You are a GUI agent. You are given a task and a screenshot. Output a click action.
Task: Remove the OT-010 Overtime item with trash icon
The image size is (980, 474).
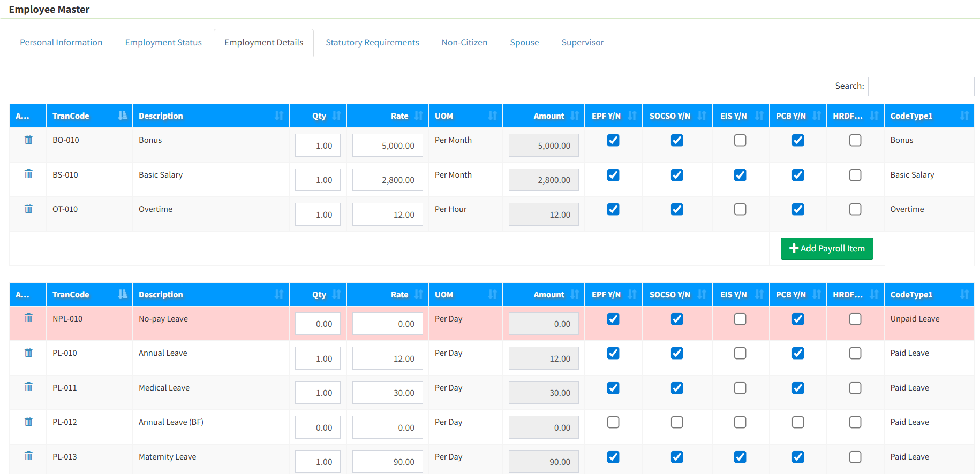click(x=28, y=209)
